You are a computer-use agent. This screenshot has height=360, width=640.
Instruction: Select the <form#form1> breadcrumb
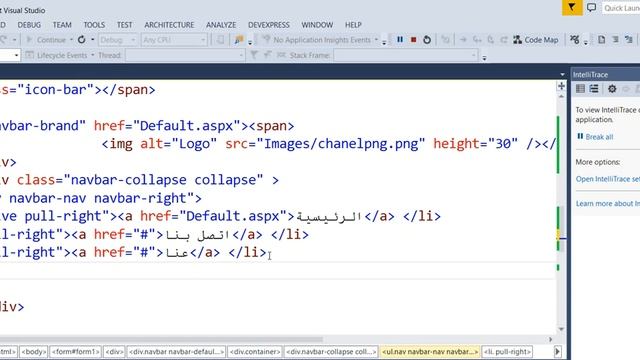(x=75, y=351)
